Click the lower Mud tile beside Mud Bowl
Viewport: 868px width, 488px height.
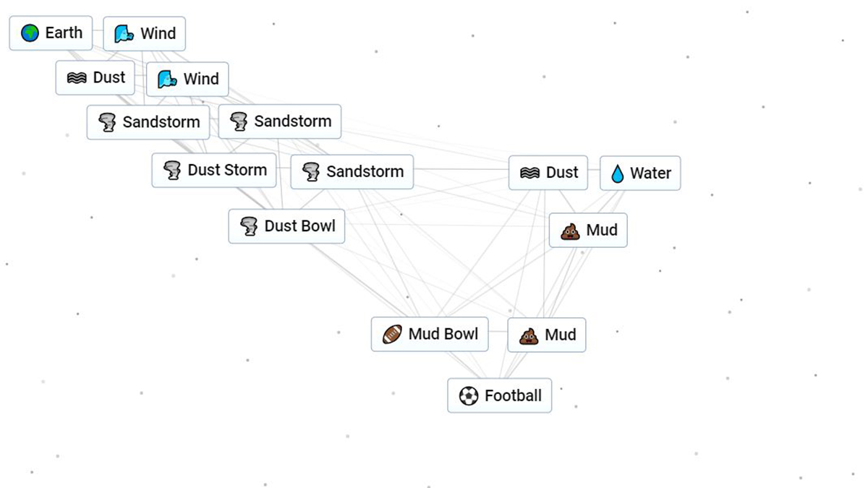click(546, 334)
